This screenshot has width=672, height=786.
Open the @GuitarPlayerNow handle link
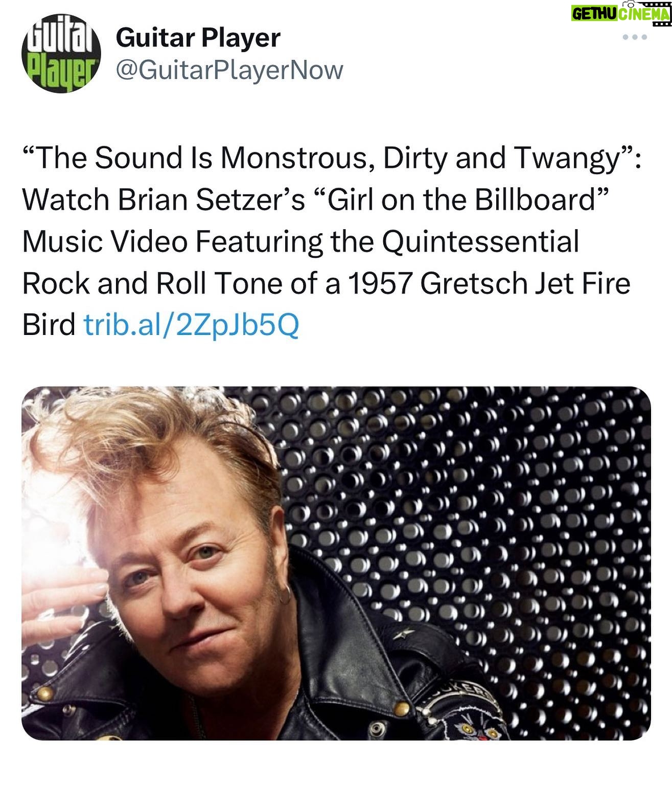point(229,70)
